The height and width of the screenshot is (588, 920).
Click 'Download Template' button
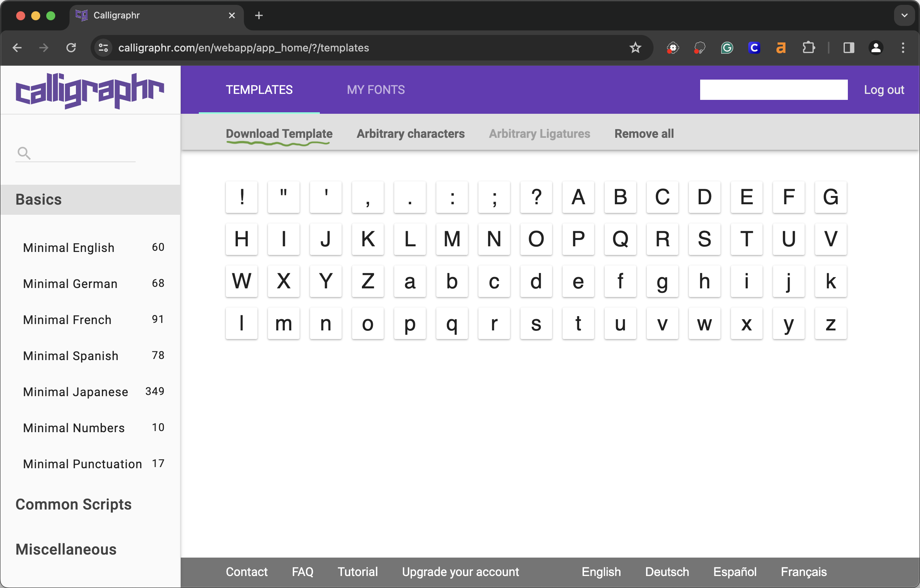278,133
